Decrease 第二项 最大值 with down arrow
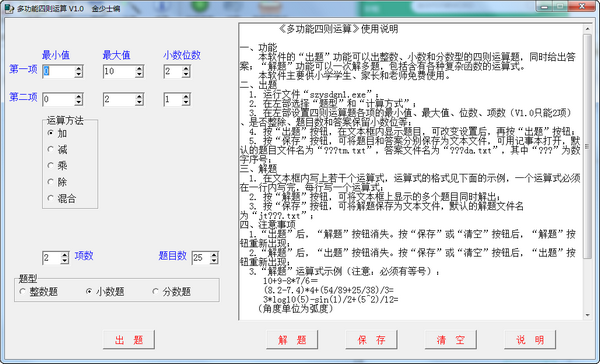 [139, 102]
